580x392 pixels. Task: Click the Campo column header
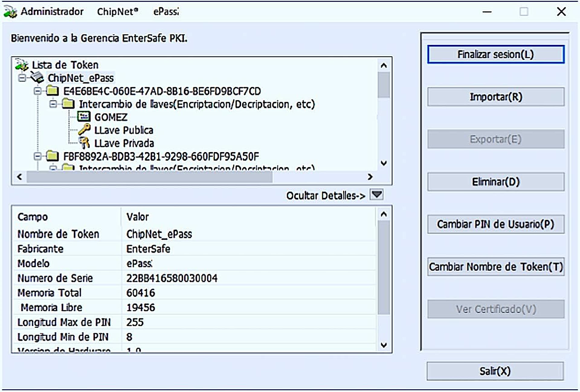[67, 217]
